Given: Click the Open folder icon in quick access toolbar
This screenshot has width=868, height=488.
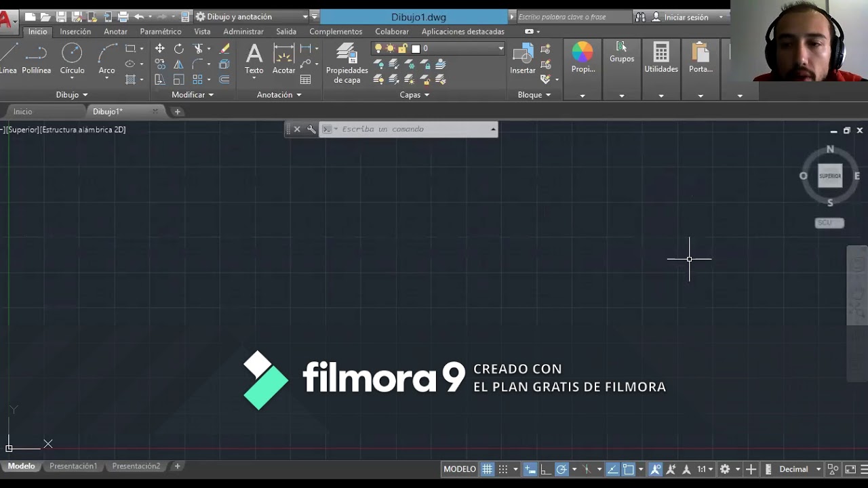Looking at the screenshot, I should 45,17.
